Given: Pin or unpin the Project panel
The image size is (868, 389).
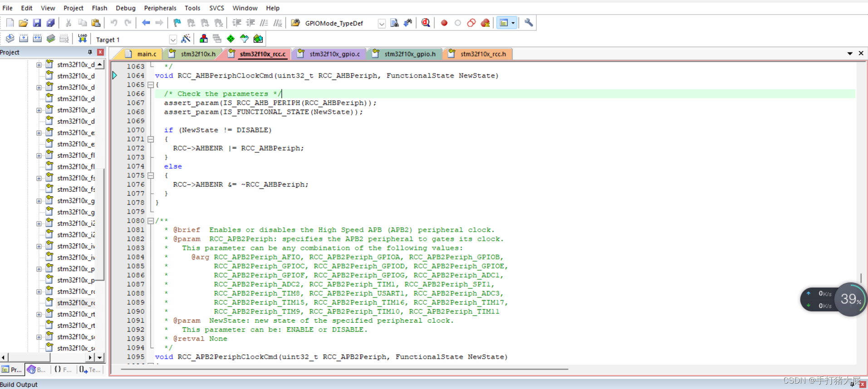Looking at the screenshot, I should (90, 52).
